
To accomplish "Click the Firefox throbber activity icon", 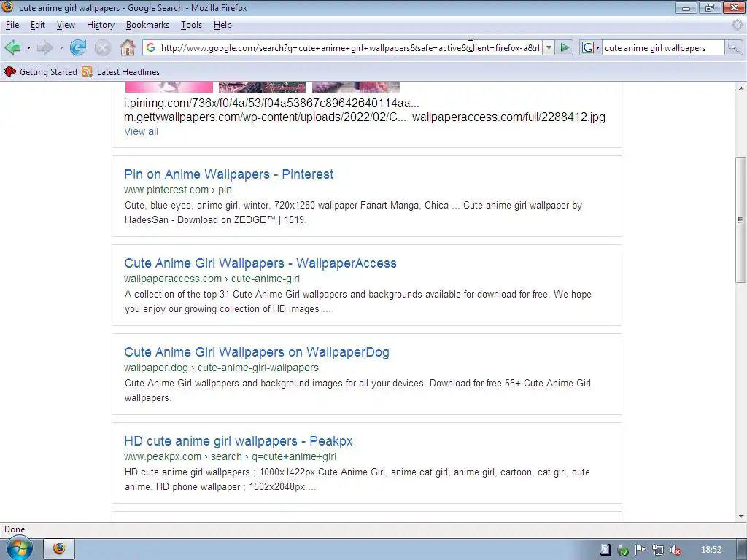I will tap(738, 25).
